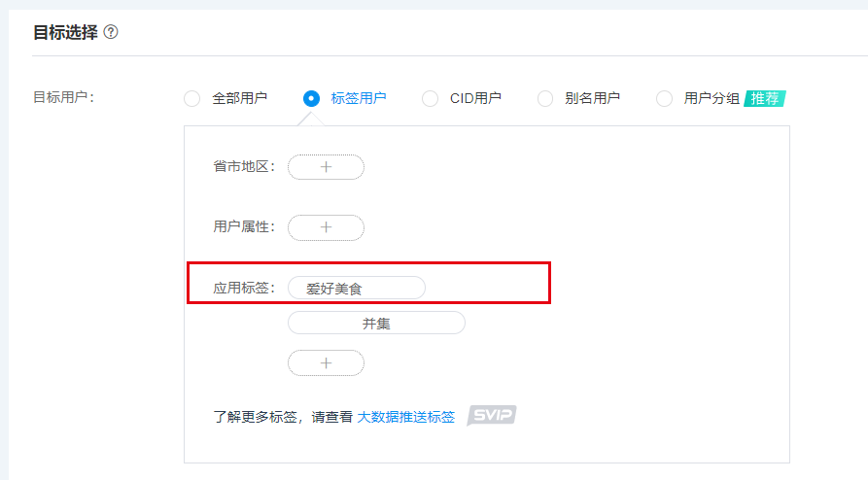Click the SVIP badge icon
Image resolution: width=868 pixels, height=480 pixels.
(492, 415)
